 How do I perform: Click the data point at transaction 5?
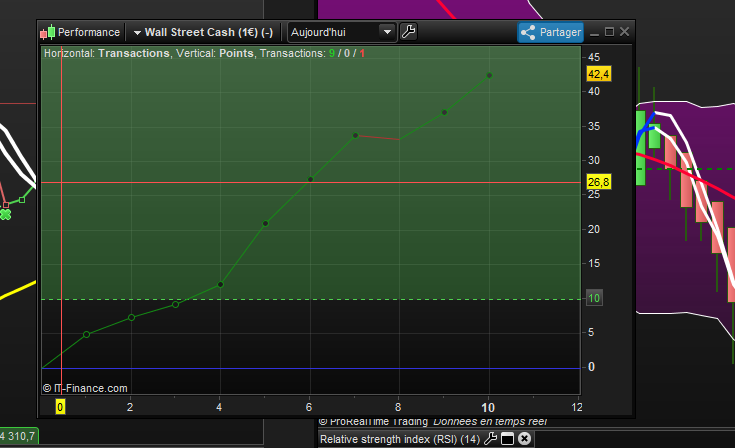pos(265,224)
